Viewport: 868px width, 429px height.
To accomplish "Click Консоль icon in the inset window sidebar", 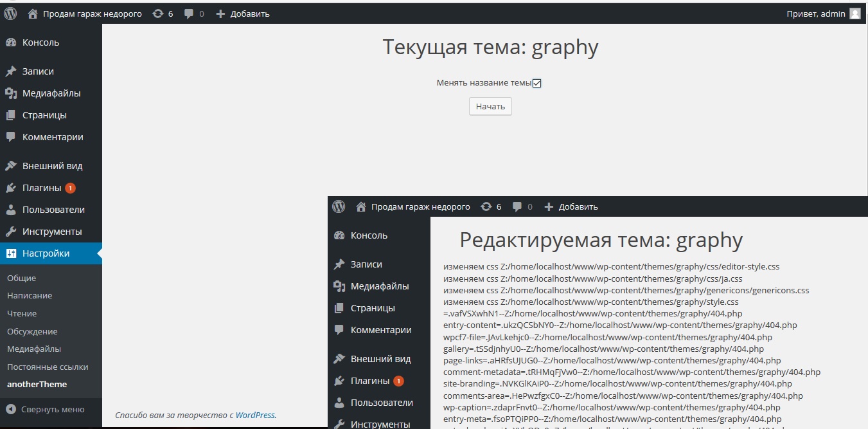I will (x=339, y=235).
